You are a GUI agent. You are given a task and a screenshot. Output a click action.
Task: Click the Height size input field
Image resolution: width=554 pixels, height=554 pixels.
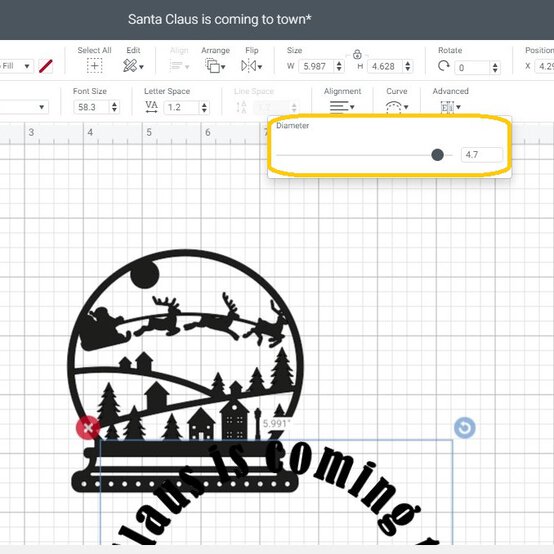pos(384,66)
